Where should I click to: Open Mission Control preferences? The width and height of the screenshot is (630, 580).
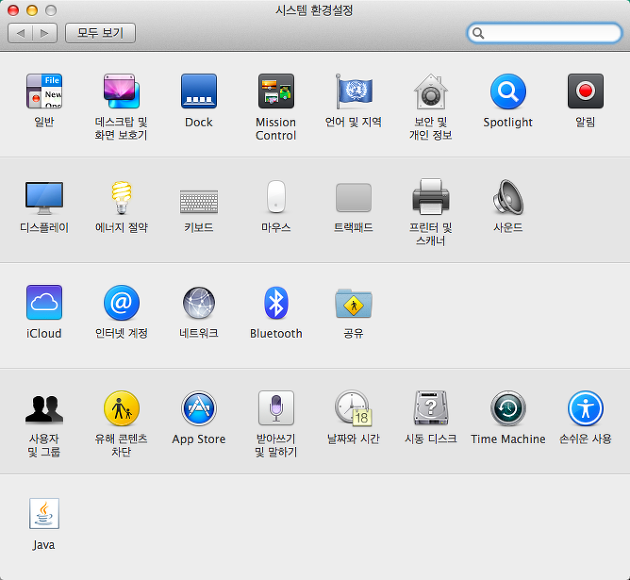[x=276, y=91]
